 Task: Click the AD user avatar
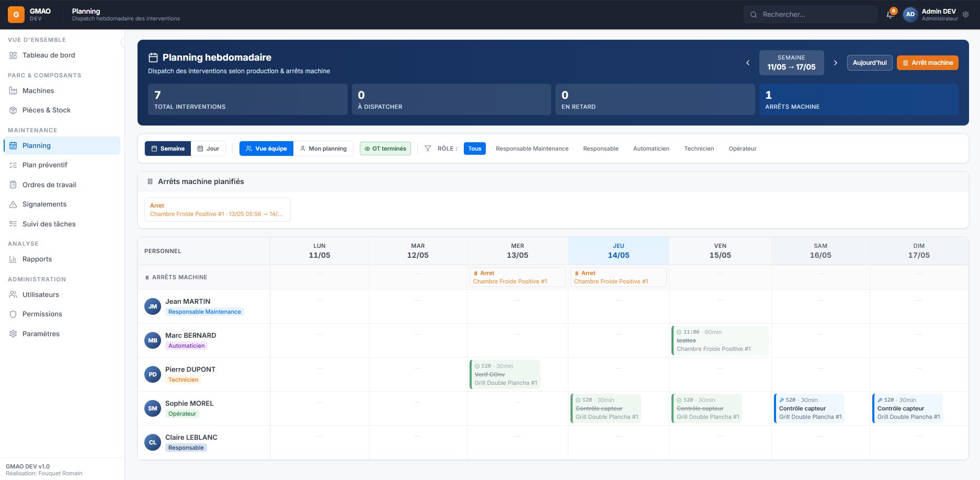[x=910, y=15]
